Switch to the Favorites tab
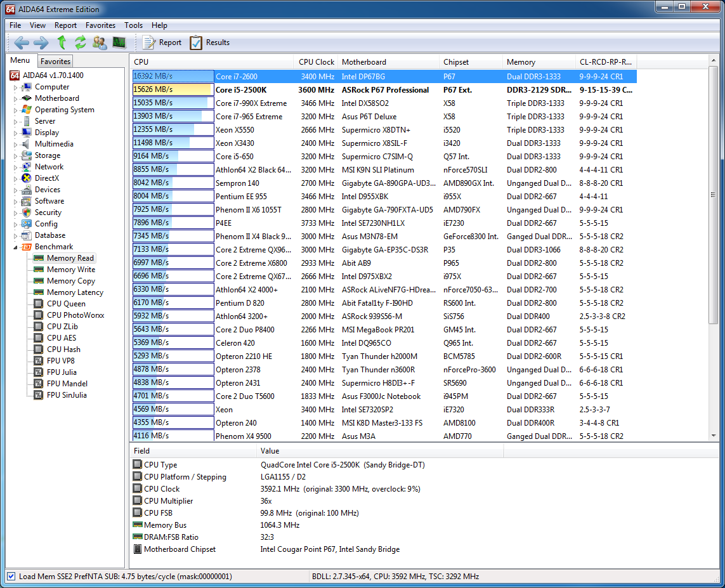Screen dimensions: 725x588 (55, 62)
